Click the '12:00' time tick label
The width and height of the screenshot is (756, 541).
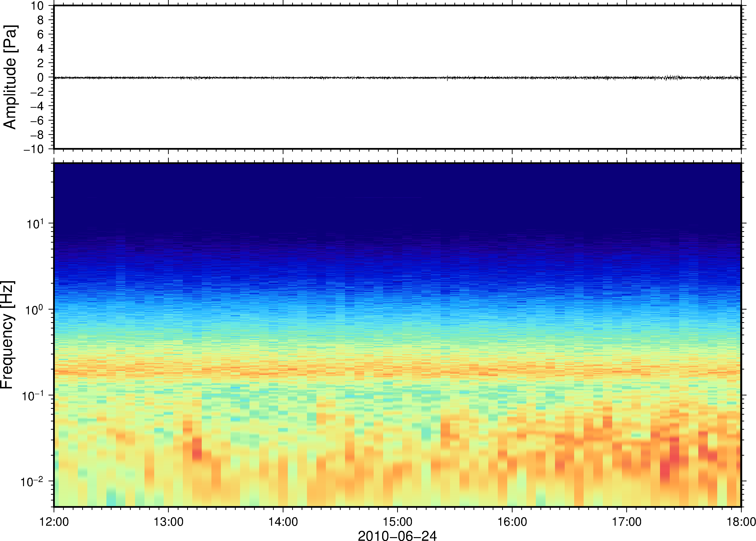(x=54, y=522)
